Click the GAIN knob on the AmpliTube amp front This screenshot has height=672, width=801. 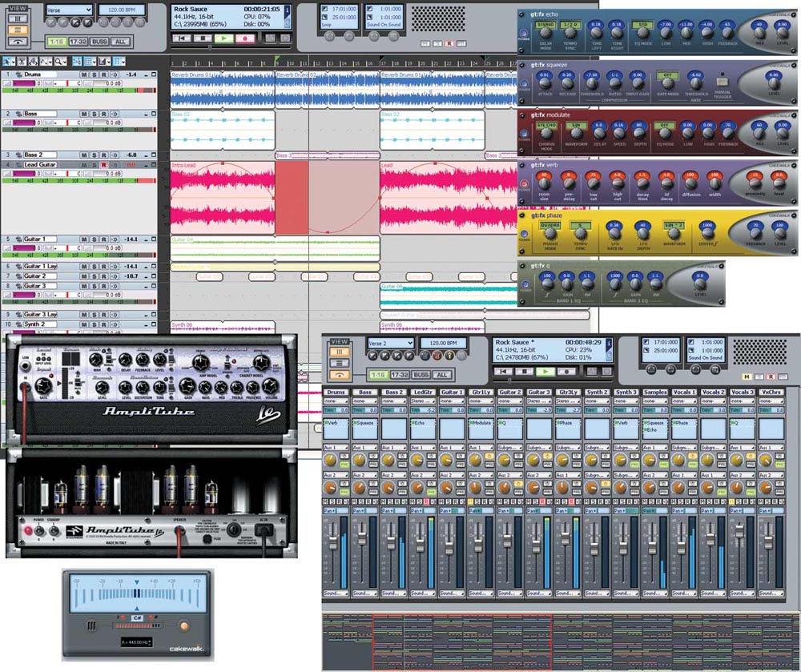pos(187,386)
